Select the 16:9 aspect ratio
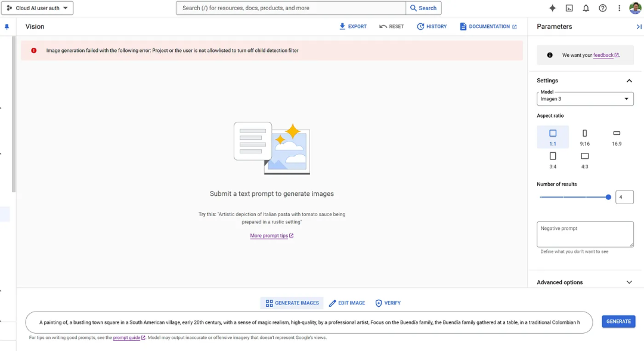 click(x=617, y=137)
